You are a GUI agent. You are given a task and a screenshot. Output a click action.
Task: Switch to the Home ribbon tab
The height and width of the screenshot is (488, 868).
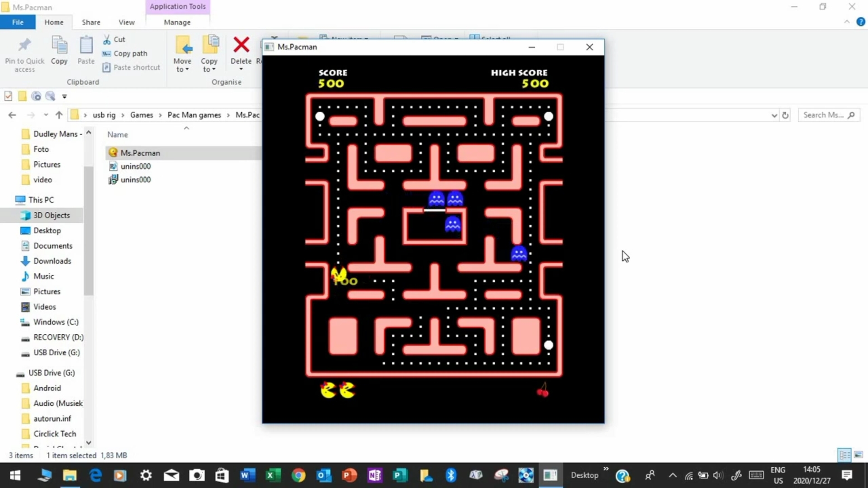pyautogui.click(x=54, y=22)
